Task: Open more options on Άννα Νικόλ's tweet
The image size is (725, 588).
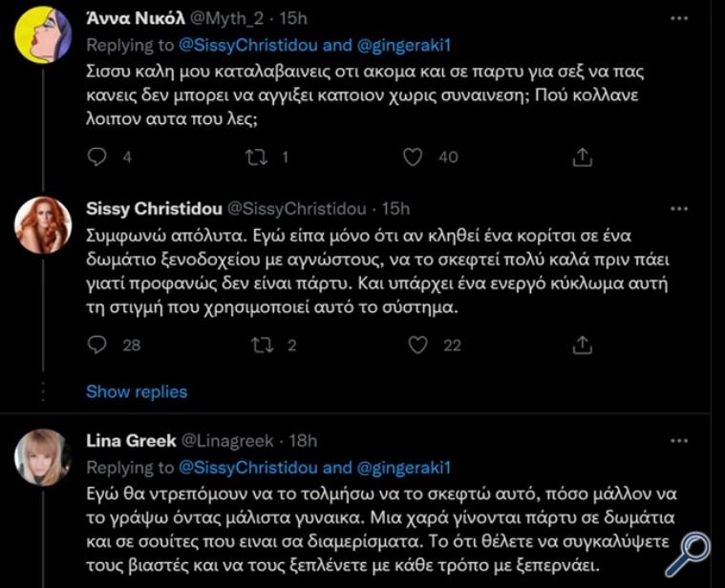Action: (679, 18)
